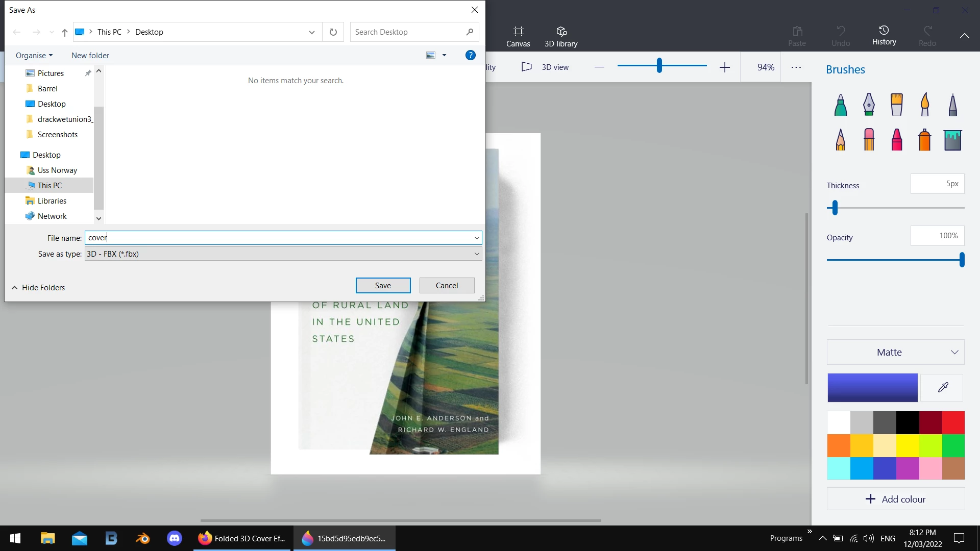
Task: Select the Spray can brush
Action: 924,139
